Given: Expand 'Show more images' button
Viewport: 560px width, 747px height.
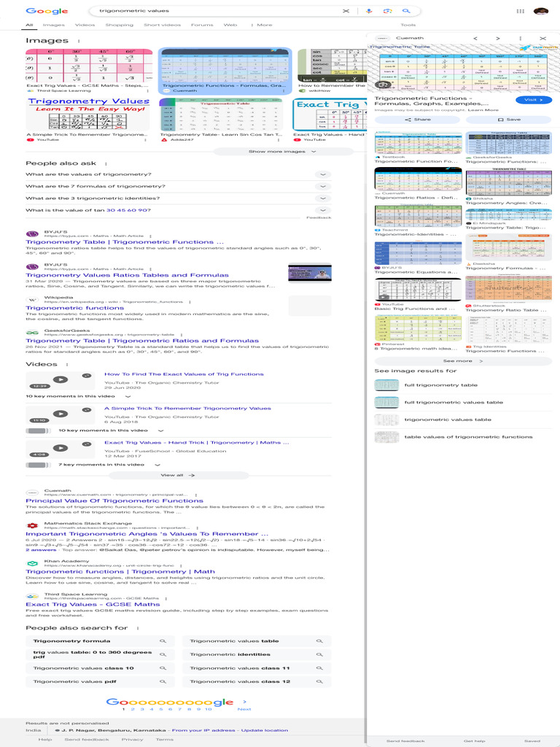Looking at the screenshot, I should click(283, 152).
